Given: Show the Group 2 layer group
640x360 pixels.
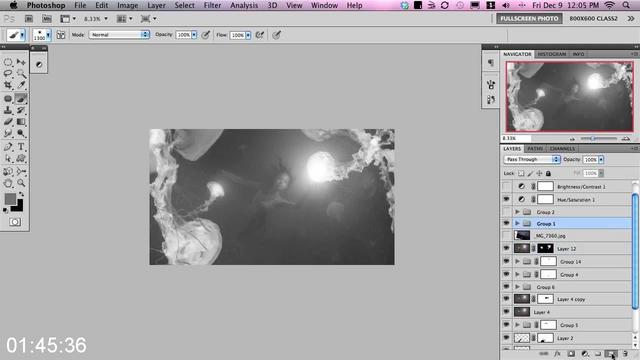Looking at the screenshot, I should [507, 212].
